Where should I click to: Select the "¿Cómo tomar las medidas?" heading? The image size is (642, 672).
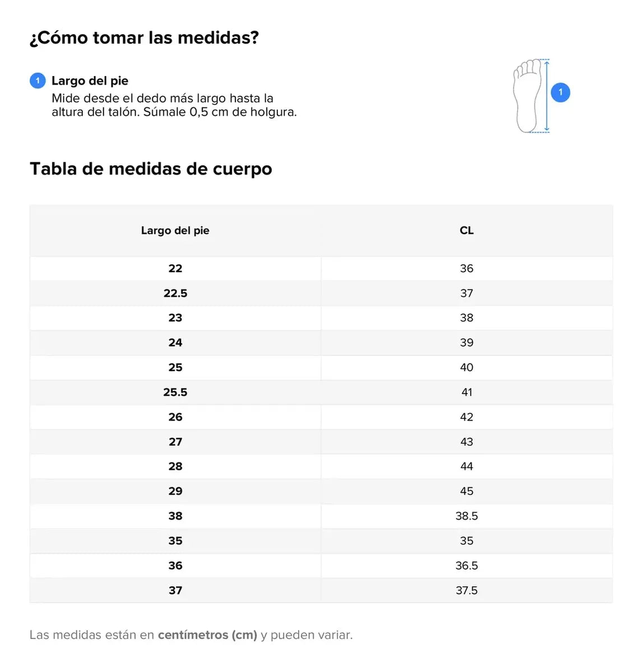pos(144,38)
